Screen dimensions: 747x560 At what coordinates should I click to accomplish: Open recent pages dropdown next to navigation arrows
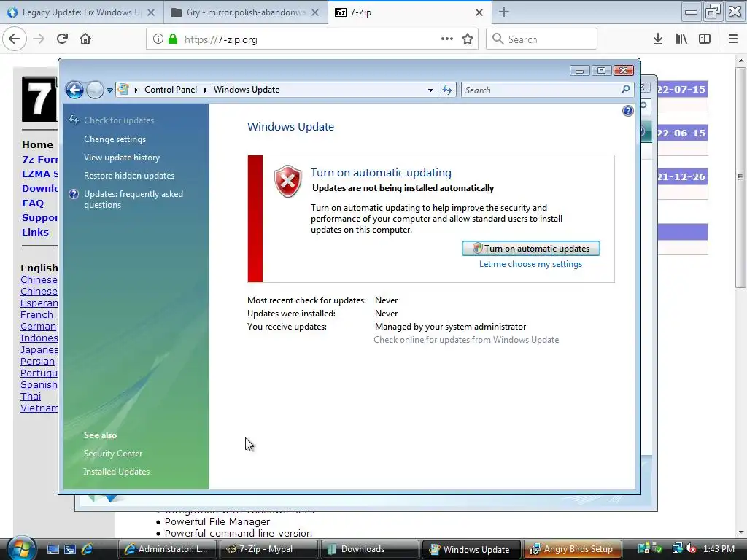point(109,90)
